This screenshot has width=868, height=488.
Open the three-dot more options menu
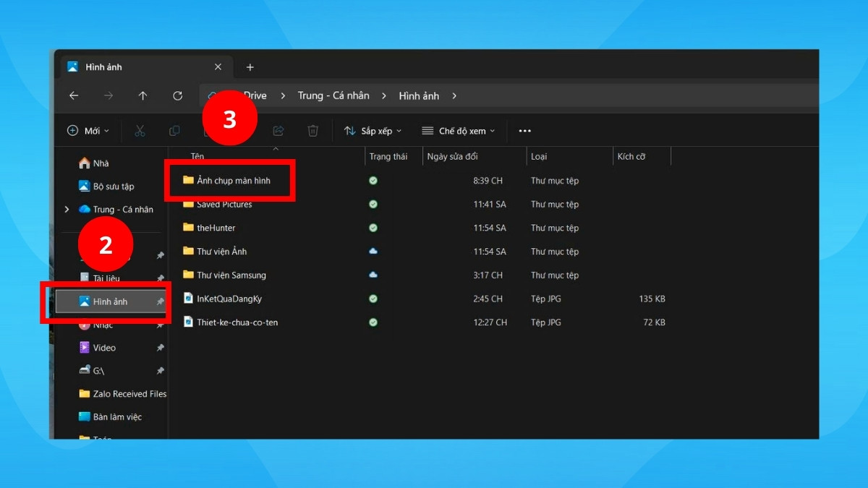525,131
